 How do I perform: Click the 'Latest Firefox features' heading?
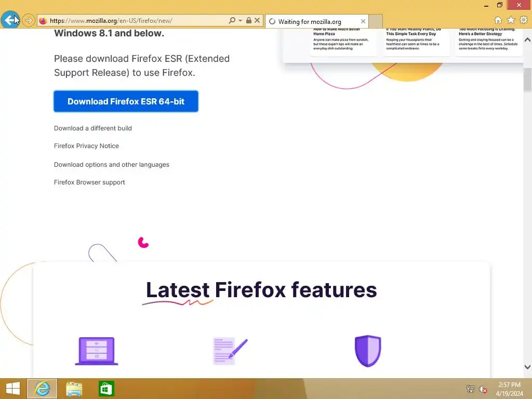[x=261, y=290]
